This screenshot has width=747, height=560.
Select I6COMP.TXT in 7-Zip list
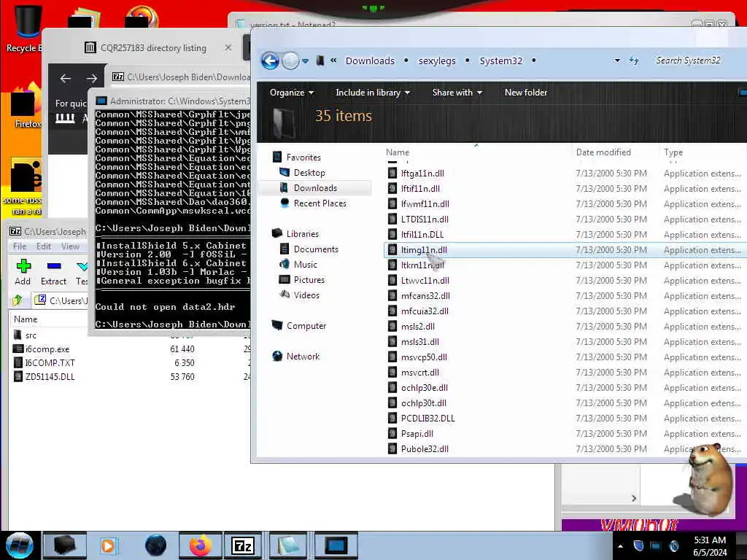50,363
